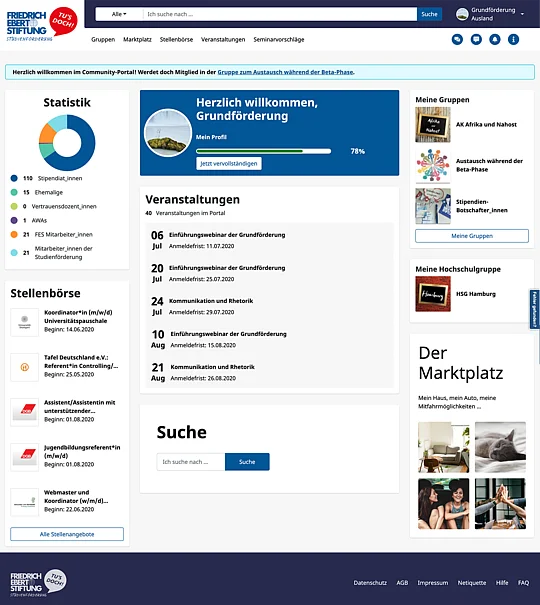The image size is (540, 605).
Task: Click the Der Marktplatz heading
Action: (461, 363)
